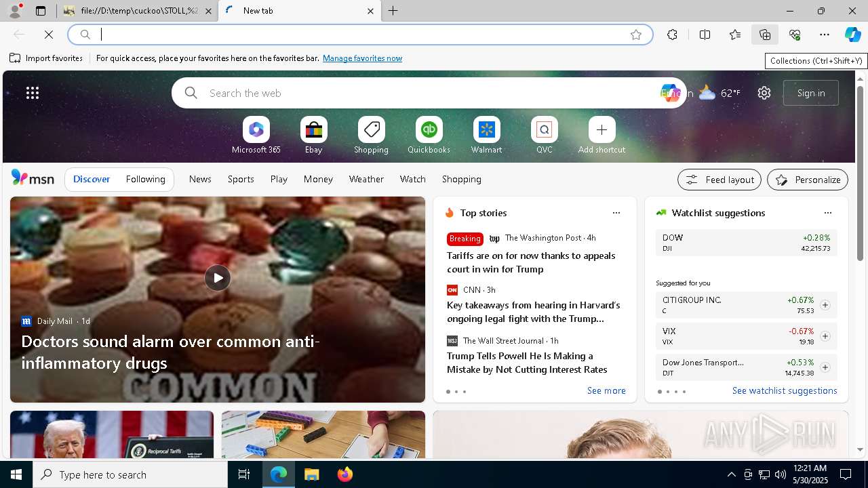Open the Favorites hub icon

(735, 35)
